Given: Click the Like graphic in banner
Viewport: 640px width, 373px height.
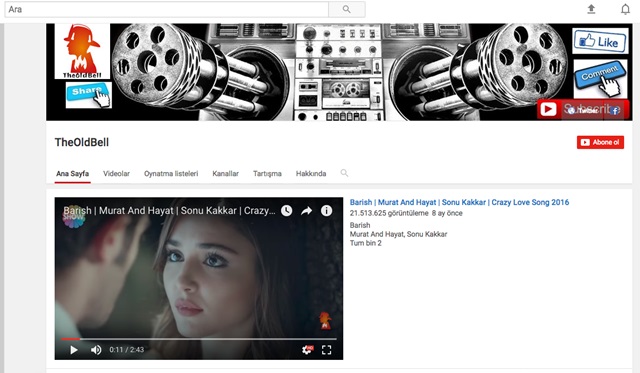Looking at the screenshot, I should click(x=600, y=41).
